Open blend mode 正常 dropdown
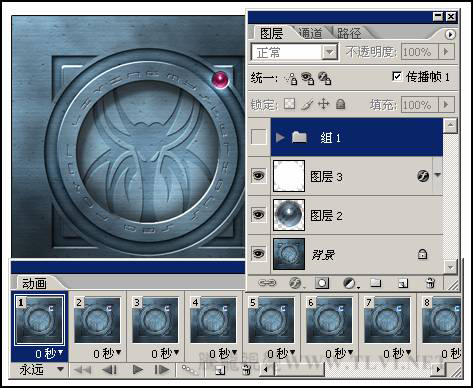The image size is (473, 388). tap(329, 52)
